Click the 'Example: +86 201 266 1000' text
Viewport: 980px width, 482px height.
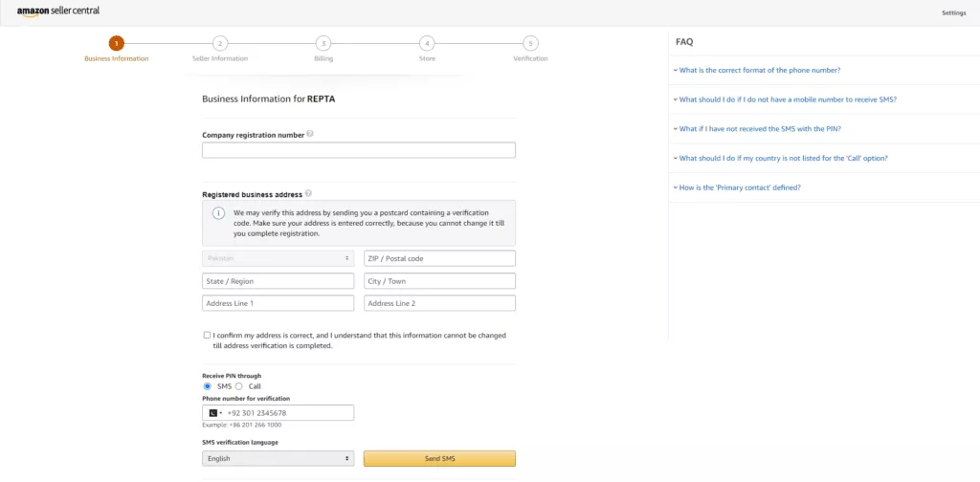[x=242, y=425]
